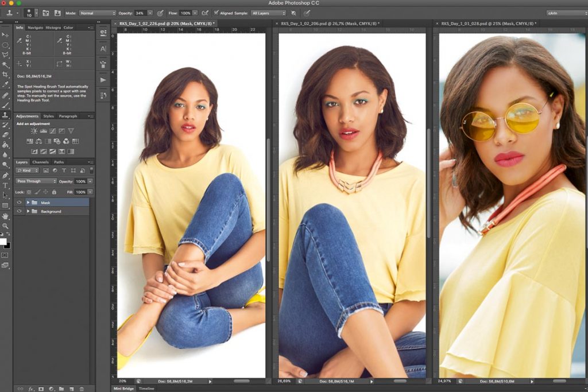Select the Lasso tool
The image size is (588, 392).
pos(5,55)
